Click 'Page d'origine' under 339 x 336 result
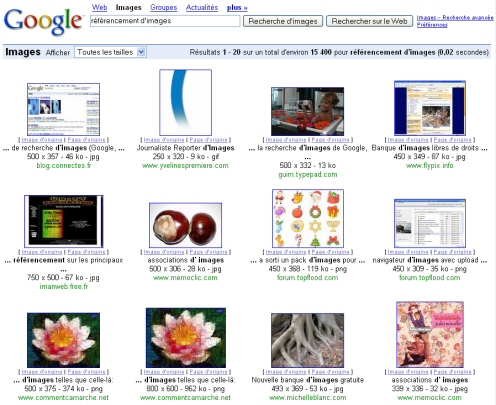This screenshot has width=496, height=405. click(452, 372)
